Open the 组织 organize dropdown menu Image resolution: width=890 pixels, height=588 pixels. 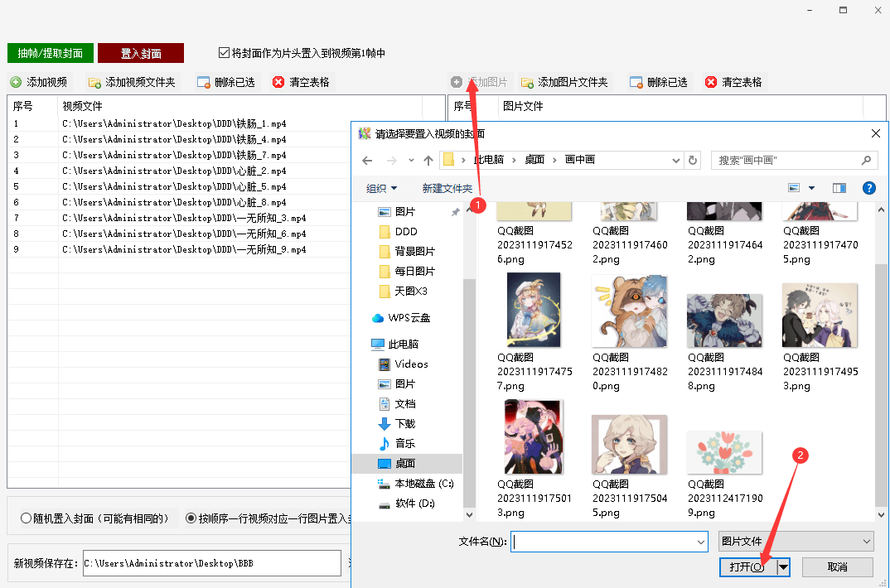(381, 188)
